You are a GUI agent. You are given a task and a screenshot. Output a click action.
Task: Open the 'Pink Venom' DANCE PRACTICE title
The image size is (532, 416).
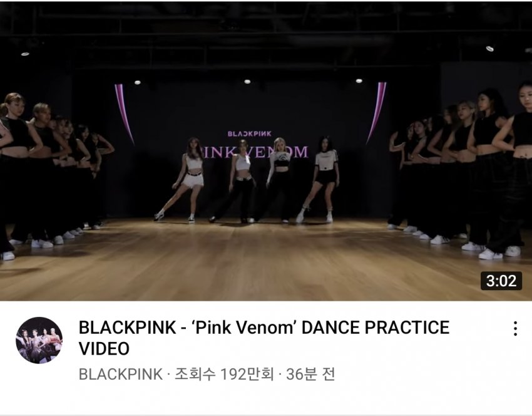pos(264,338)
